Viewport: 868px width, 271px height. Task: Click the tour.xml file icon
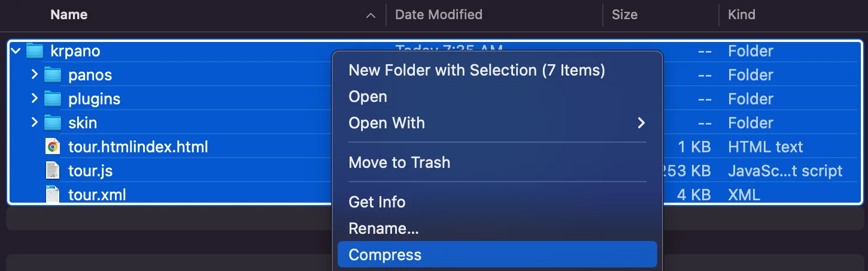(53, 194)
